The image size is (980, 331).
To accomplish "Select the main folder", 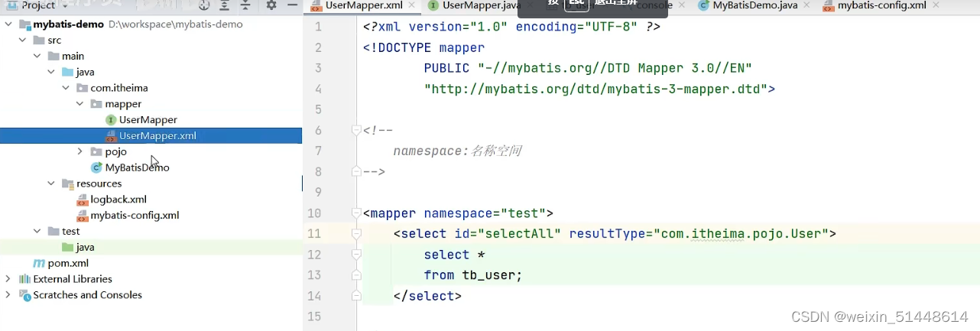I will click(73, 56).
